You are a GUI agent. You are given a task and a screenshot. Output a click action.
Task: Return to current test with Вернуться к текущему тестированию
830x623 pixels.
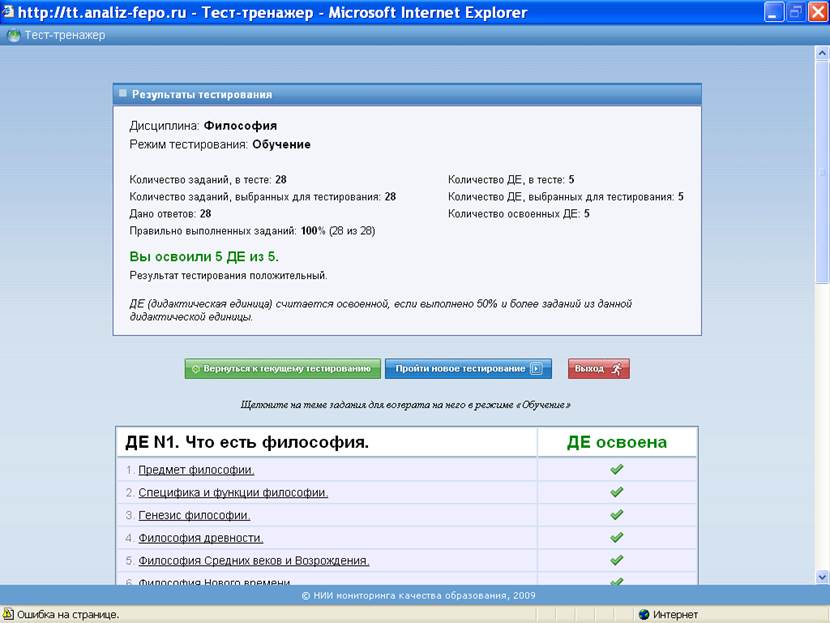[x=283, y=368]
